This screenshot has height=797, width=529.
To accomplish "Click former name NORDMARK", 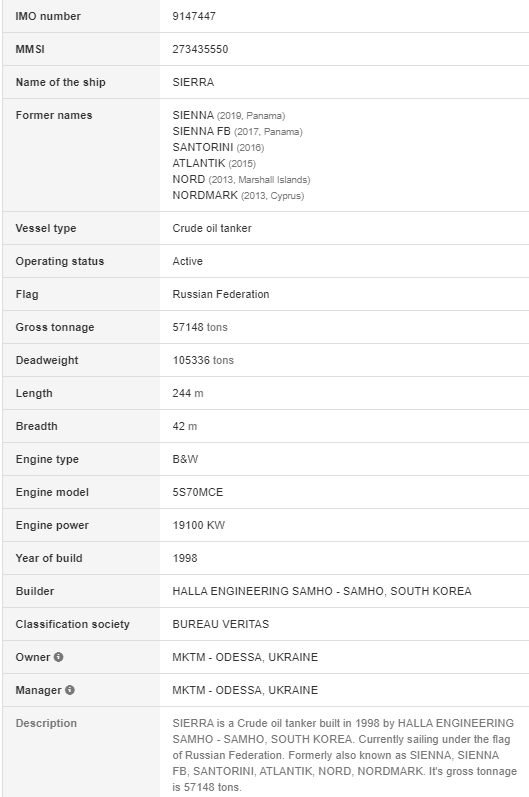I will [x=205, y=195].
